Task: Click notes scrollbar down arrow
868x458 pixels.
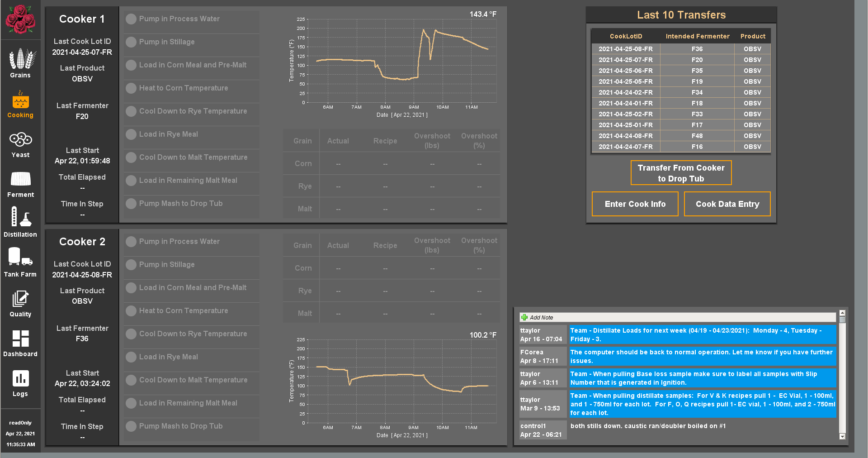Action: click(842, 436)
